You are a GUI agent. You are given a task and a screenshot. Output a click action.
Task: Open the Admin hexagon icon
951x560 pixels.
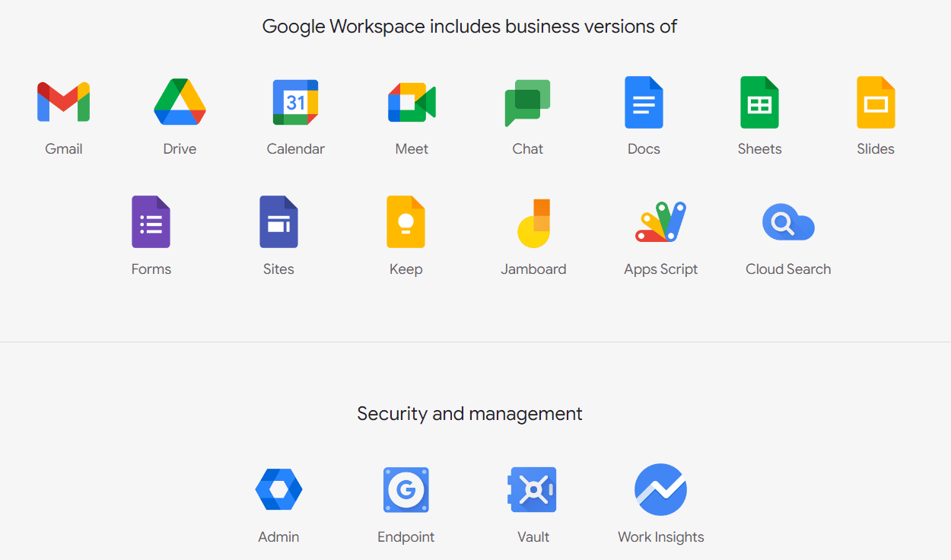[x=278, y=489]
